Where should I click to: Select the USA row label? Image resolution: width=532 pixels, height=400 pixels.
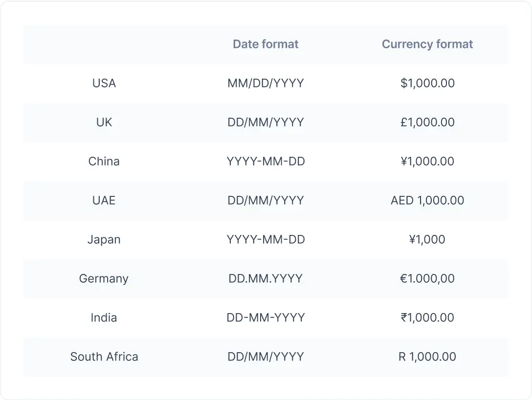pyautogui.click(x=104, y=84)
